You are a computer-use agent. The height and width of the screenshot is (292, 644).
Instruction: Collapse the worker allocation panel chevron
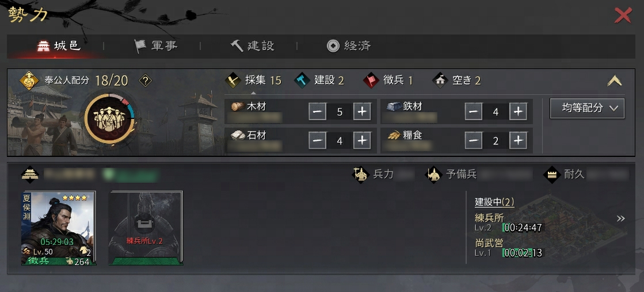coord(615,81)
